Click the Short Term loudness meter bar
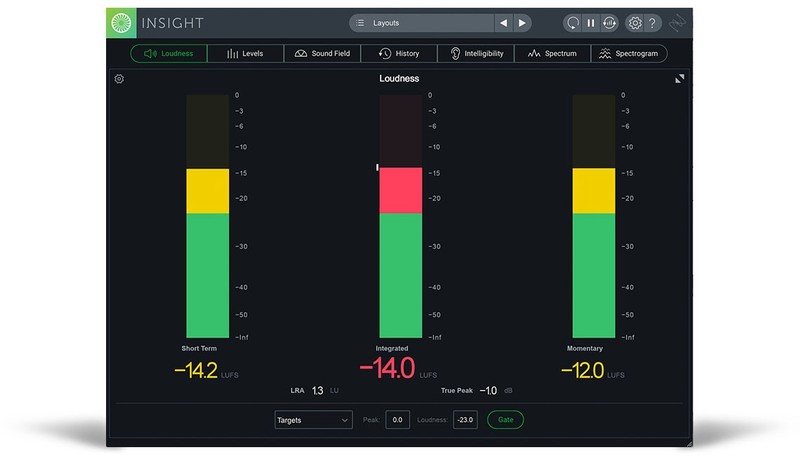800x457 pixels. pos(208,216)
